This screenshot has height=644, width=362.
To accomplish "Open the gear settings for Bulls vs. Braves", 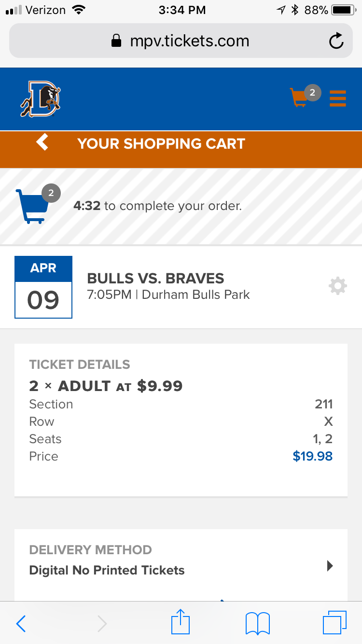I will (x=337, y=286).
